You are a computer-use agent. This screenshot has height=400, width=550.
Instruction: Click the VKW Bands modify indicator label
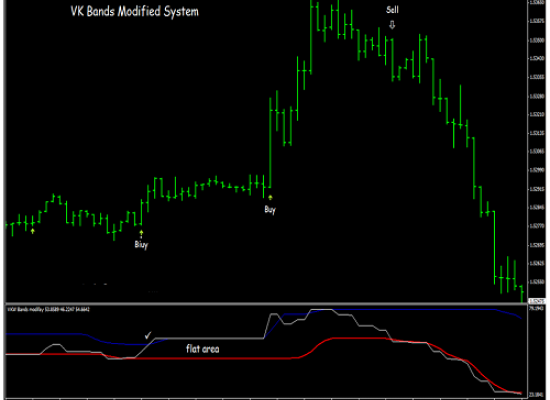tap(48, 309)
